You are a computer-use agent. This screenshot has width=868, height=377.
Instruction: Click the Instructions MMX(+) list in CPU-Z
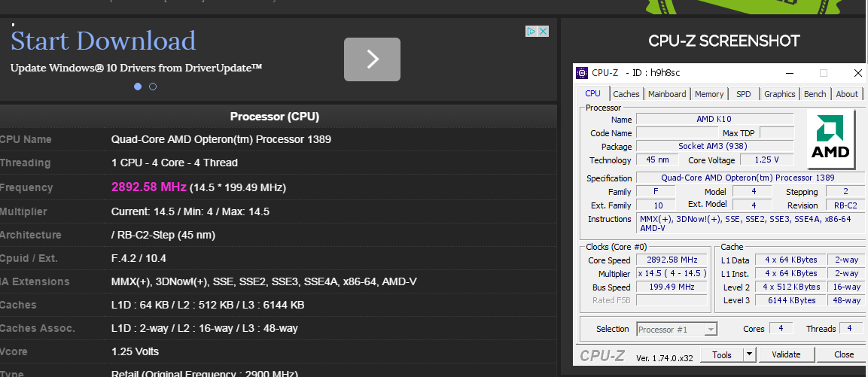[x=750, y=223]
